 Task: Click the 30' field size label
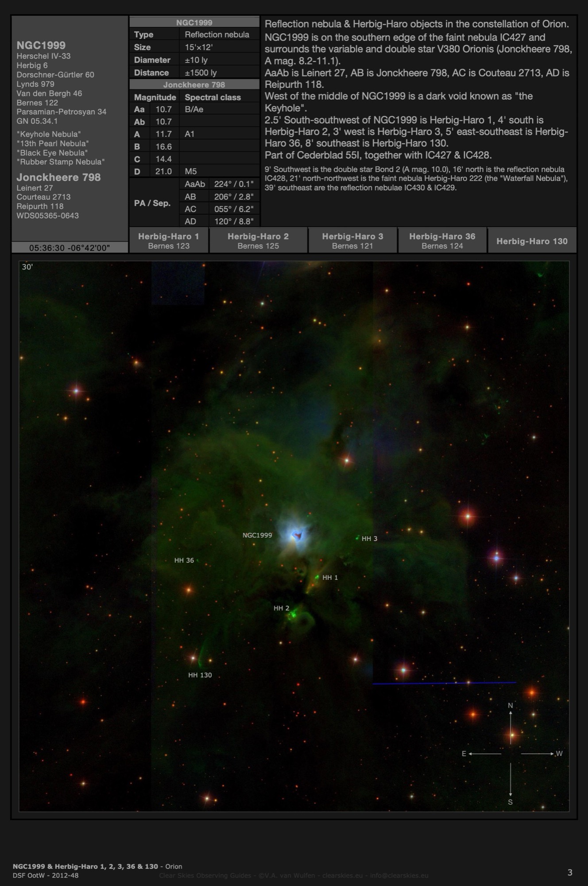click(x=27, y=267)
